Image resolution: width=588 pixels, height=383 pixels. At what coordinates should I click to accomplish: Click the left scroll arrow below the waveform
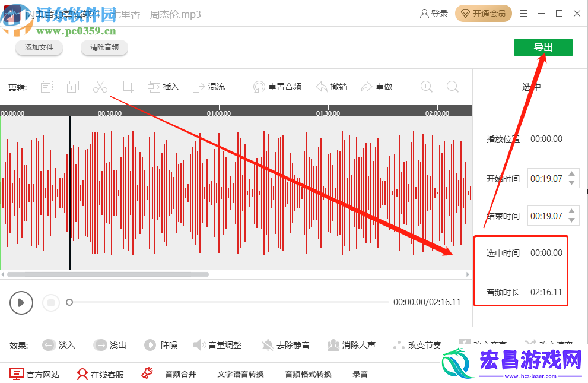(x=2, y=274)
